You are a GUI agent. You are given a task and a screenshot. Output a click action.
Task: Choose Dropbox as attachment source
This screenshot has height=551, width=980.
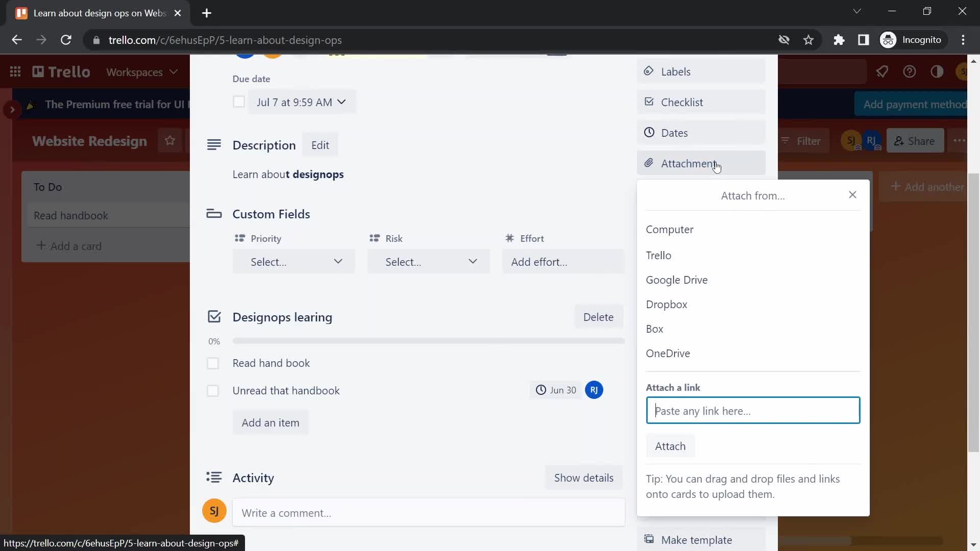[753, 304]
